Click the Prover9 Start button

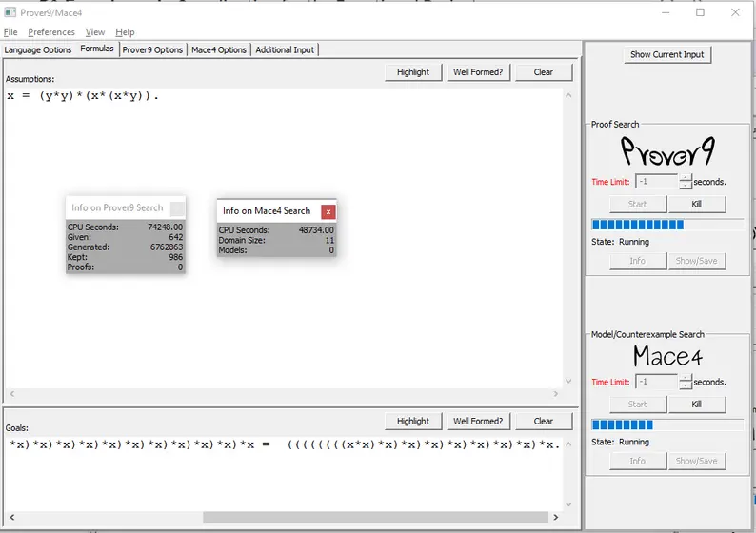tap(637, 205)
